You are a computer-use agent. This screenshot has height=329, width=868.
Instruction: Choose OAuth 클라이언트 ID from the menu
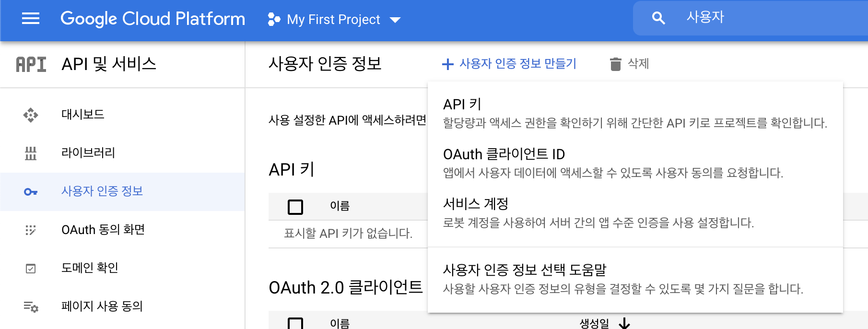(635, 163)
